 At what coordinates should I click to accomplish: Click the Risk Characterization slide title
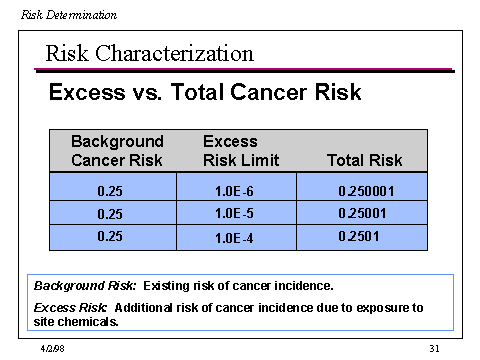coord(150,53)
